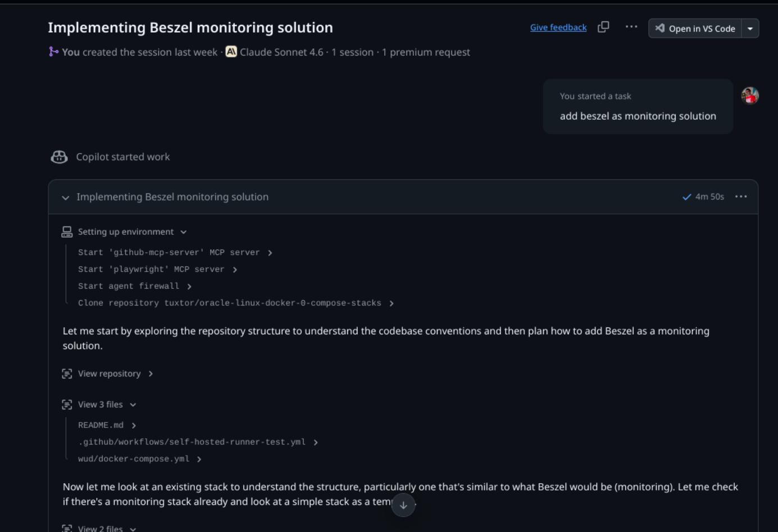
Task: Collapse the View 3 files list
Action: pyautogui.click(x=133, y=404)
